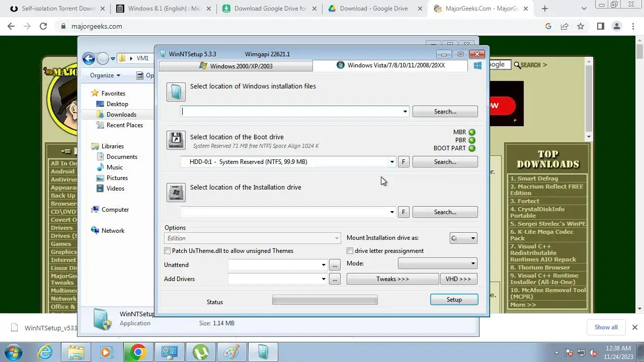Open the Windows Start menu
The height and width of the screenshot is (362, 644).
coord(13,352)
